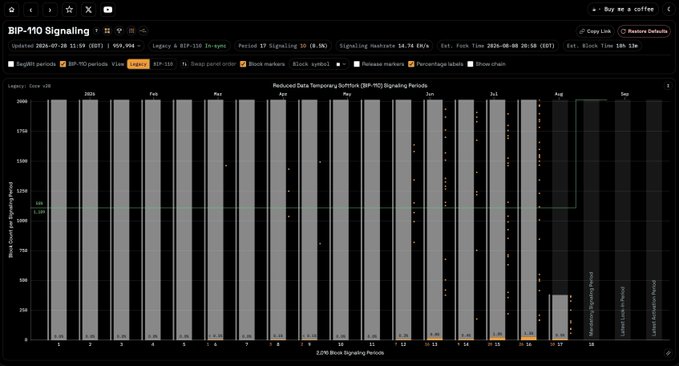Click the Period 17 Signaling pill
679x366 pixels.
tap(283, 45)
